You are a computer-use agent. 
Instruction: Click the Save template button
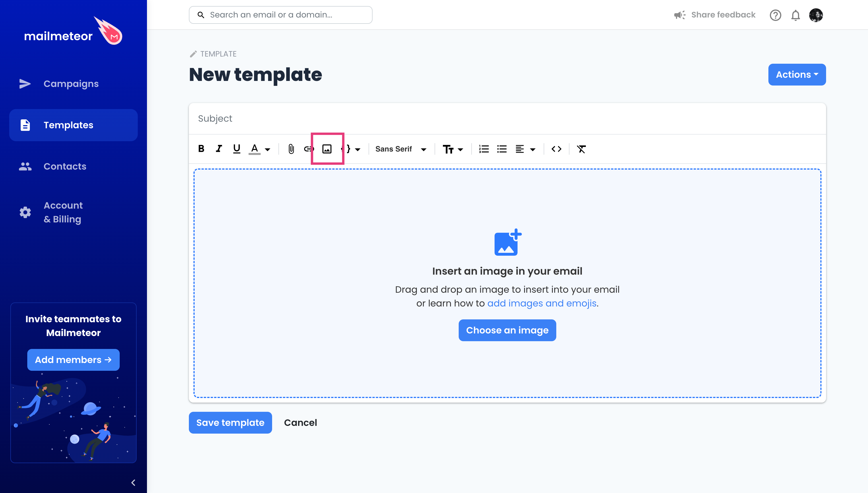230,423
